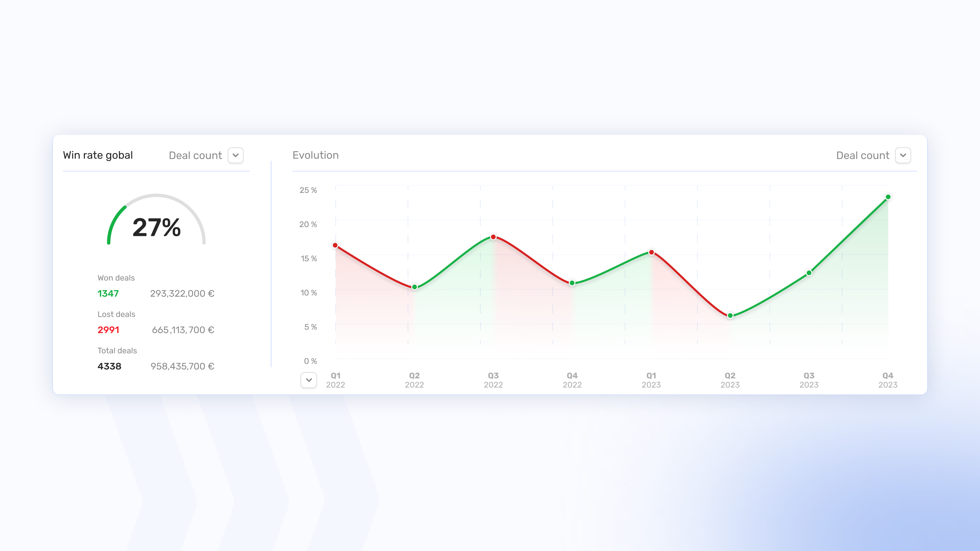The image size is (980, 551).
Task: Click the green Q2 2022 data point
Action: click(x=414, y=287)
